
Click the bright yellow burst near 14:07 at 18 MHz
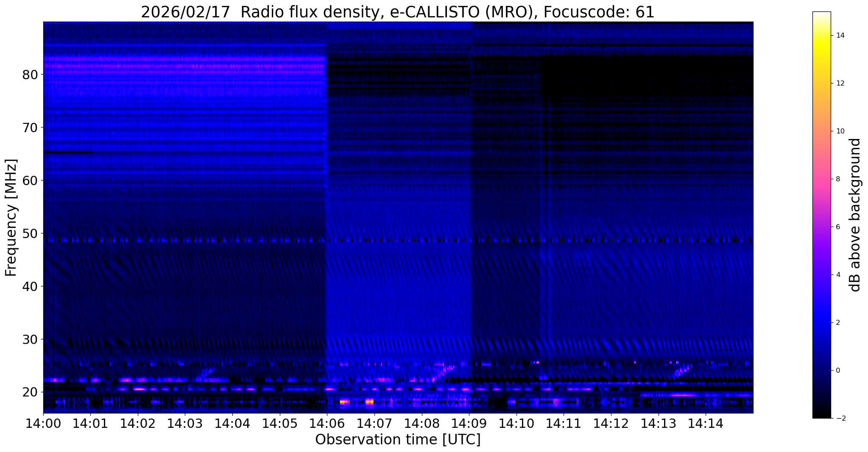pos(370,402)
